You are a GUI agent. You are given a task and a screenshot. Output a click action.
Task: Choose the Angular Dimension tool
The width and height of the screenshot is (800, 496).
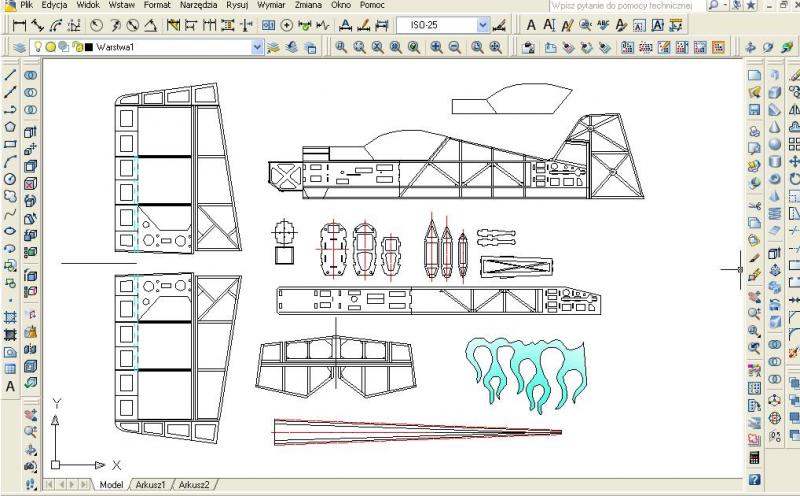(150, 25)
